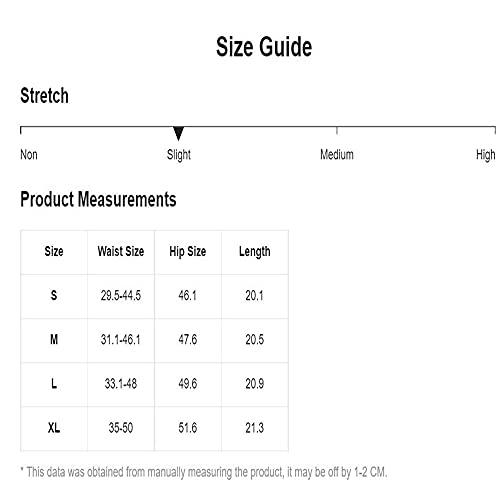This screenshot has height=500, width=500.
Task: Click the 35-50 waist size cell
Action: tap(121, 428)
